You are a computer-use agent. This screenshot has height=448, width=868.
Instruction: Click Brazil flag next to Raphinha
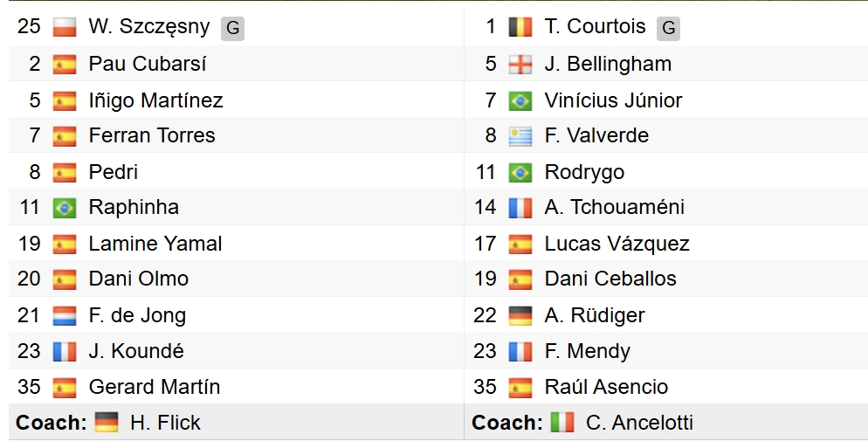pyautogui.click(x=65, y=208)
